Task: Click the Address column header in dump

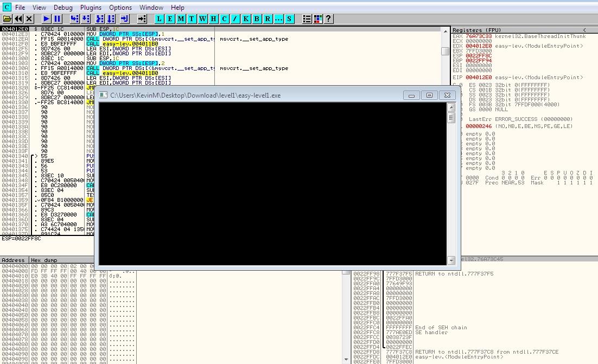Action: [x=15, y=260]
